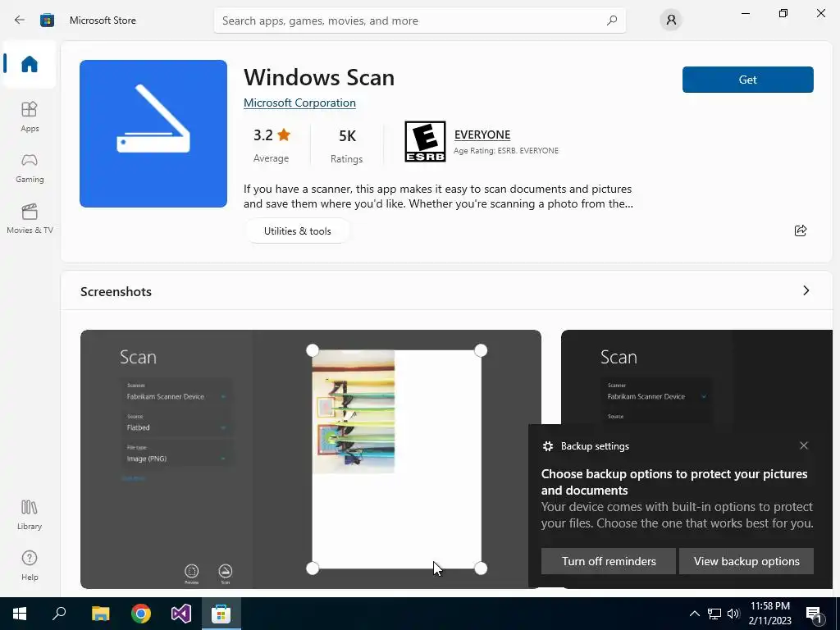
Task: Open Help in the sidebar
Action: (30, 565)
